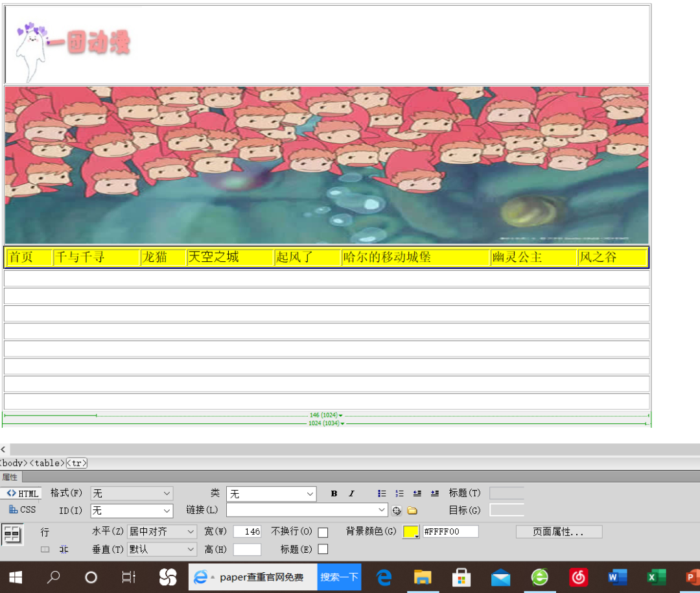Click 搜索一下 search button on taskbar
The height and width of the screenshot is (593, 700).
[x=339, y=577]
